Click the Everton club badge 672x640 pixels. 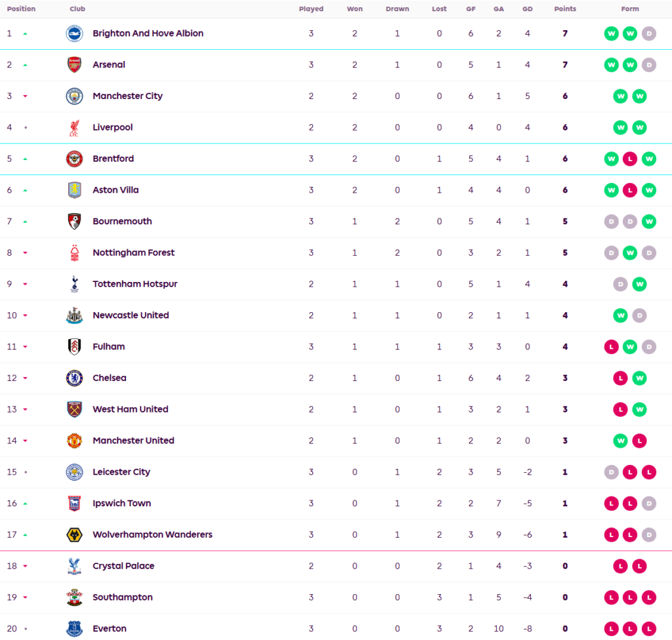click(x=74, y=629)
